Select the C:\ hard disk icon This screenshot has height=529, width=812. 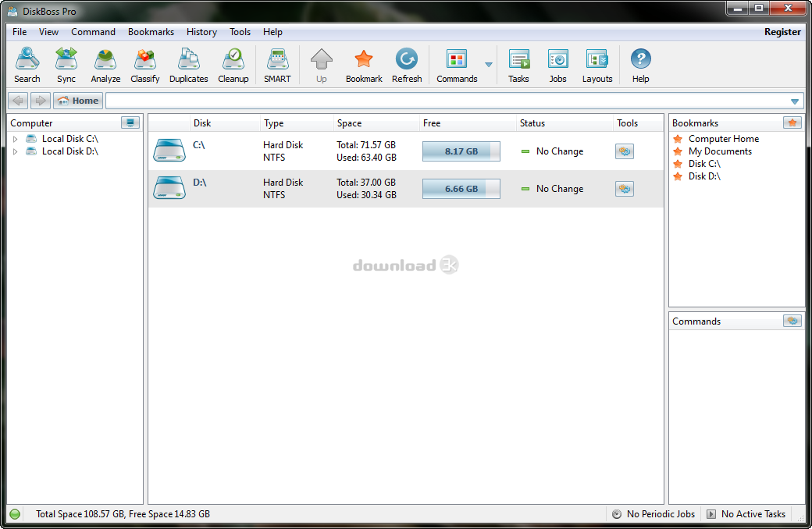pyautogui.click(x=169, y=151)
